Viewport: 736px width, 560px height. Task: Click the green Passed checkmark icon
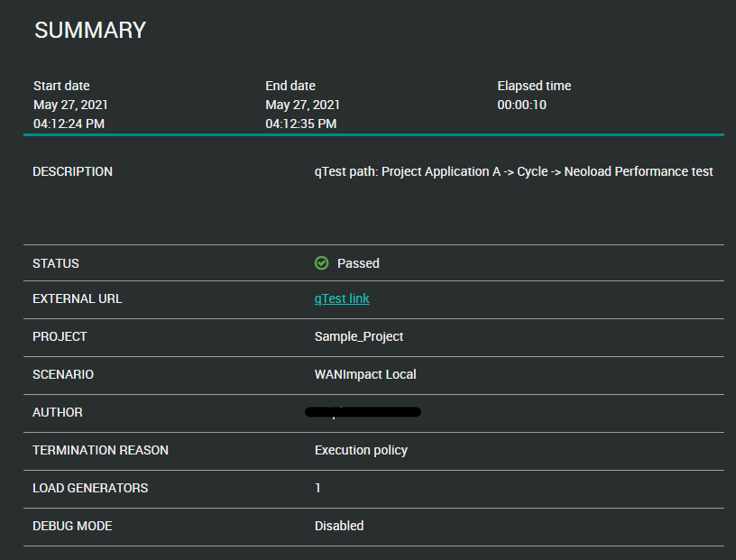(321, 263)
